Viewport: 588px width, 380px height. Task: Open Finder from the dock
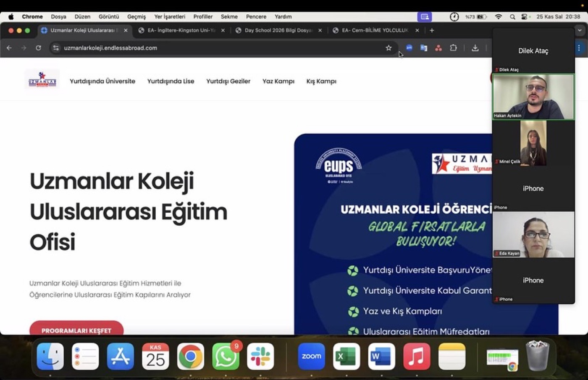pos(50,356)
